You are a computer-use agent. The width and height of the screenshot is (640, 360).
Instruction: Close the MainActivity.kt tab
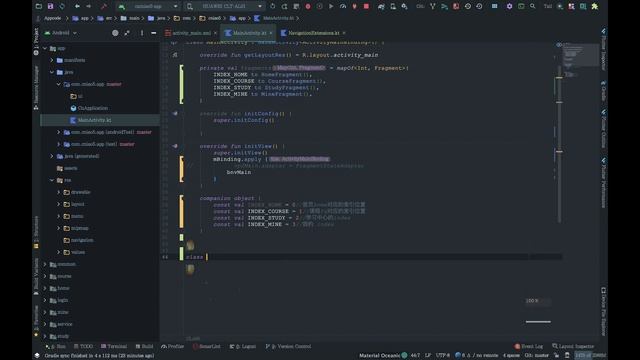pos(271,33)
